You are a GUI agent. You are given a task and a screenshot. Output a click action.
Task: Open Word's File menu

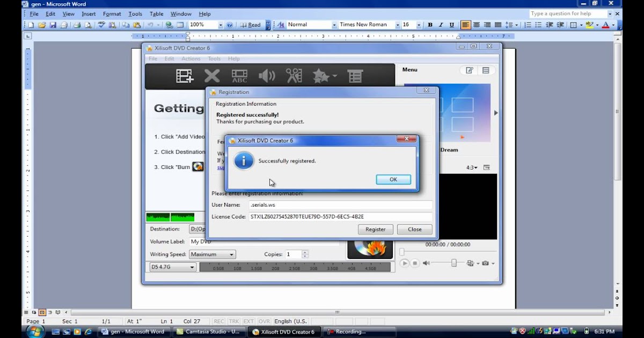pyautogui.click(x=34, y=14)
